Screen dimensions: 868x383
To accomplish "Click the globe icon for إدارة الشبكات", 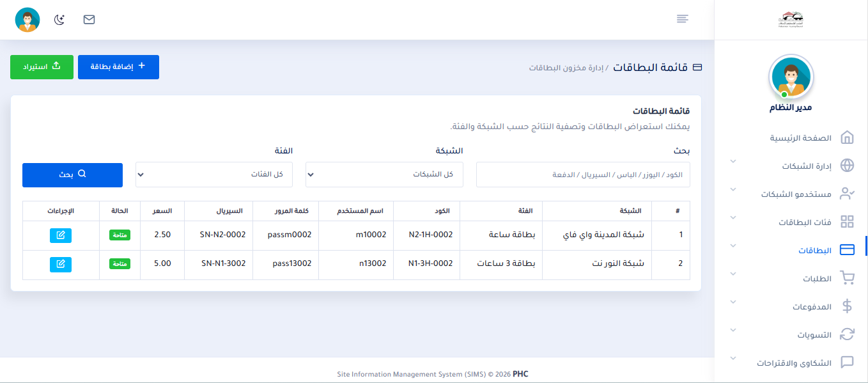I will tap(847, 166).
